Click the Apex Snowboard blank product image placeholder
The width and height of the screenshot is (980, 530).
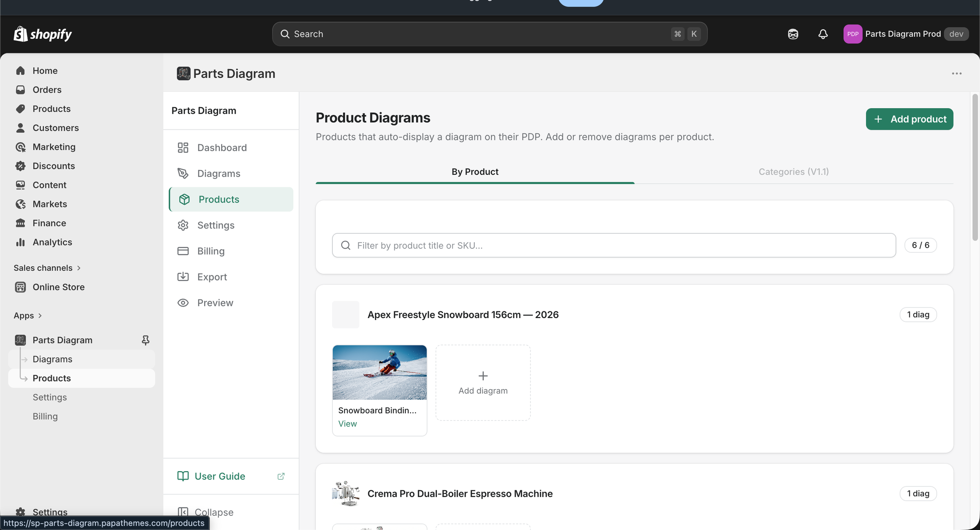[345, 315]
